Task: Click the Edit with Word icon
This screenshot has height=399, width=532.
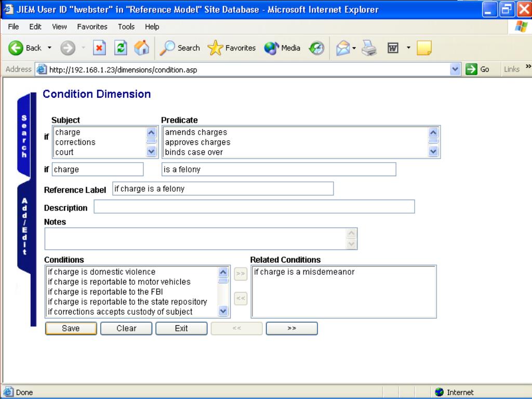Action: pyautogui.click(x=393, y=48)
